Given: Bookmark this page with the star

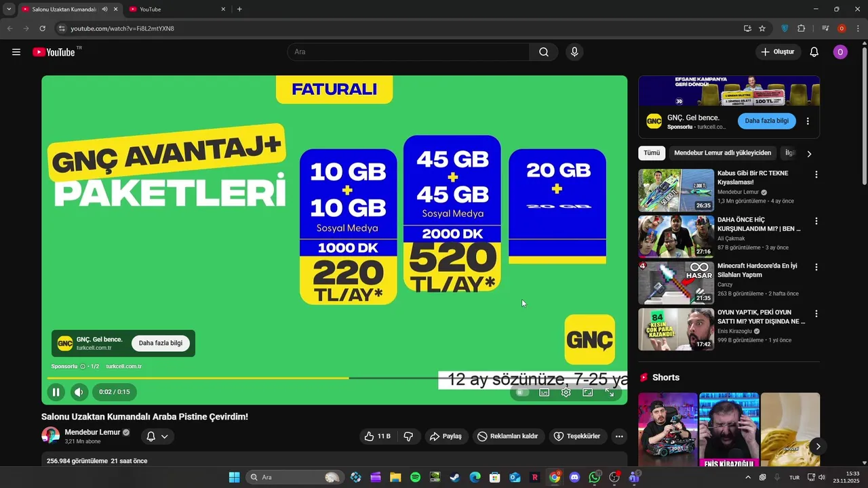Looking at the screenshot, I should click(762, 28).
